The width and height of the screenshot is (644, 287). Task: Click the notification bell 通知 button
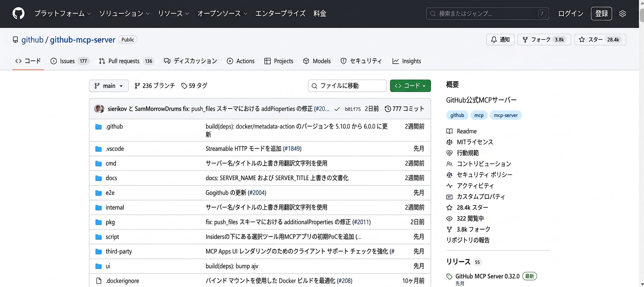pos(500,40)
